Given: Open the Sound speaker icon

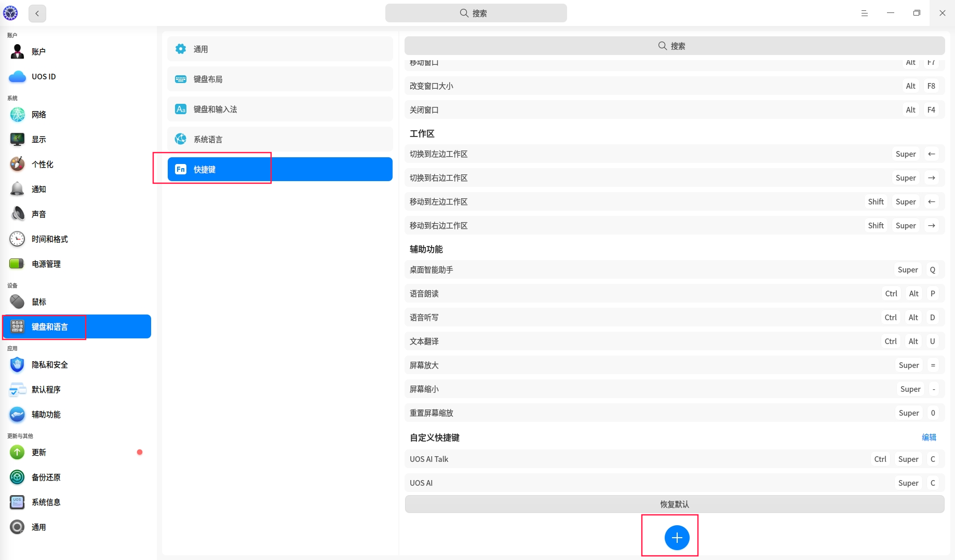Looking at the screenshot, I should coord(17,214).
